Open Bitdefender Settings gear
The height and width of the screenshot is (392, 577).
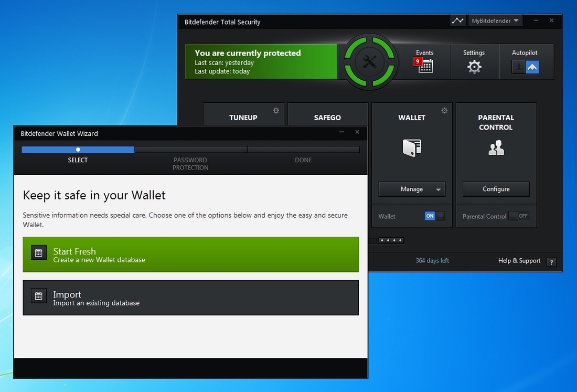pos(474,67)
